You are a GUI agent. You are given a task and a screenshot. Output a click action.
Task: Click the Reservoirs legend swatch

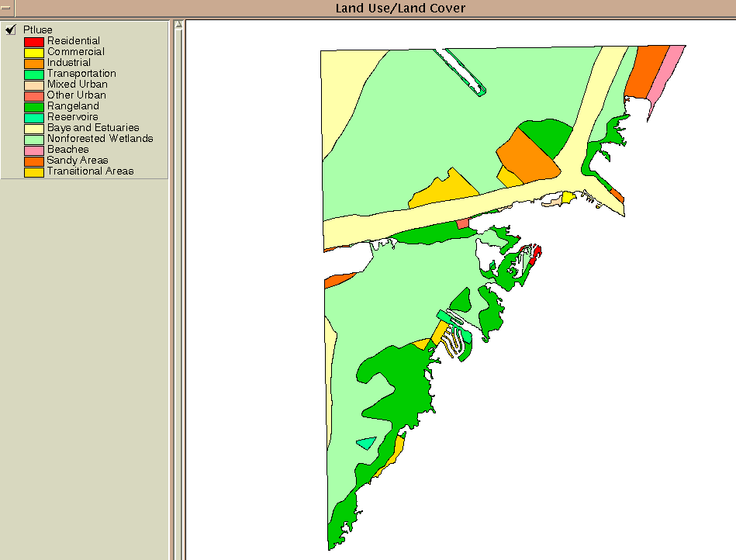point(33,117)
